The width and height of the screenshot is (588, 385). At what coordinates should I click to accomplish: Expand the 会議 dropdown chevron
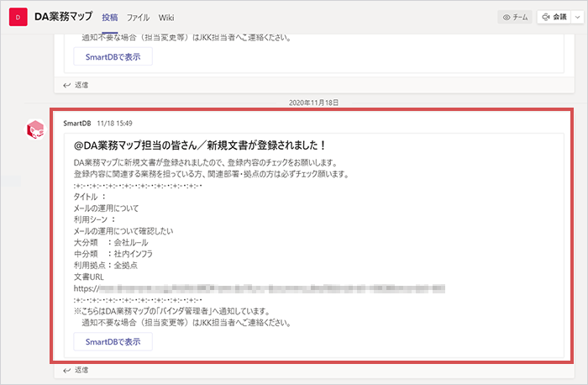click(x=578, y=18)
